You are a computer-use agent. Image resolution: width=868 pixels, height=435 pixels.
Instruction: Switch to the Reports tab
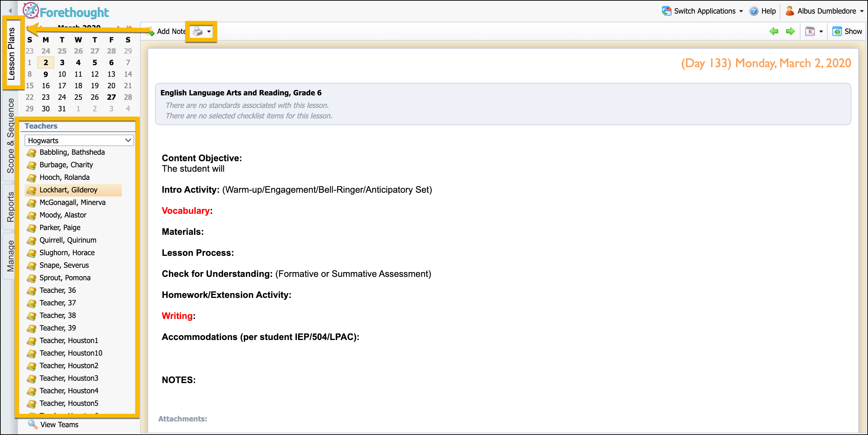coord(11,207)
